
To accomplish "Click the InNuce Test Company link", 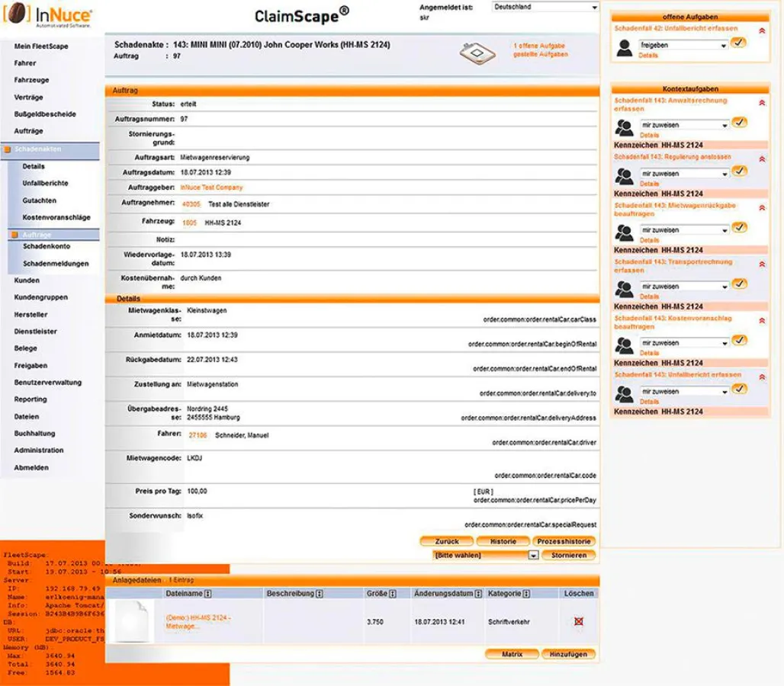I will point(211,188).
